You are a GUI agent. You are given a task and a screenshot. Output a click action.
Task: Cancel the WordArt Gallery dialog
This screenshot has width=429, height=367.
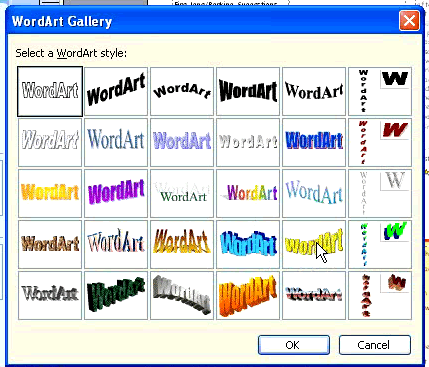coord(375,345)
